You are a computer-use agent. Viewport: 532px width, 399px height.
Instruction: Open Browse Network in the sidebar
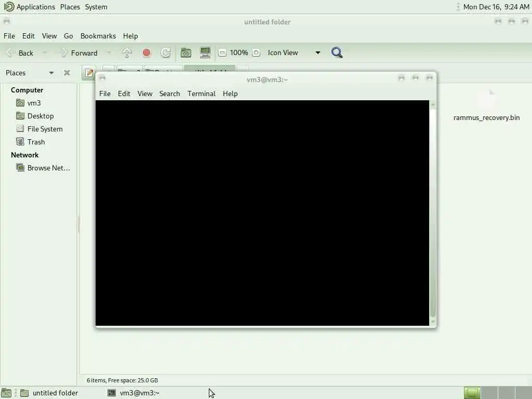pos(43,168)
